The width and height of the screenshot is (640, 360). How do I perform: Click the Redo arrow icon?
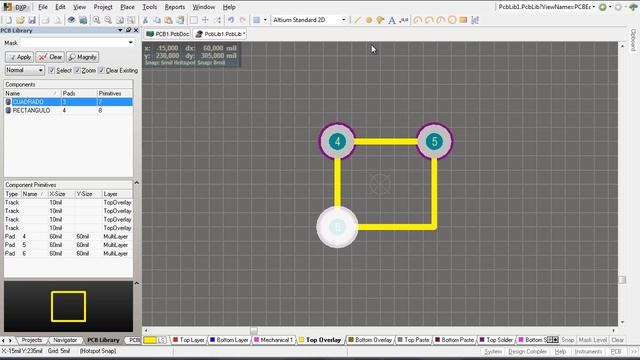[242, 20]
